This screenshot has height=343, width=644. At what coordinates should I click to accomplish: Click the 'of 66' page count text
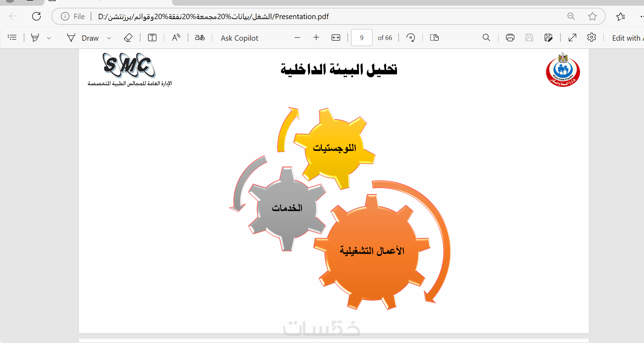pos(385,38)
